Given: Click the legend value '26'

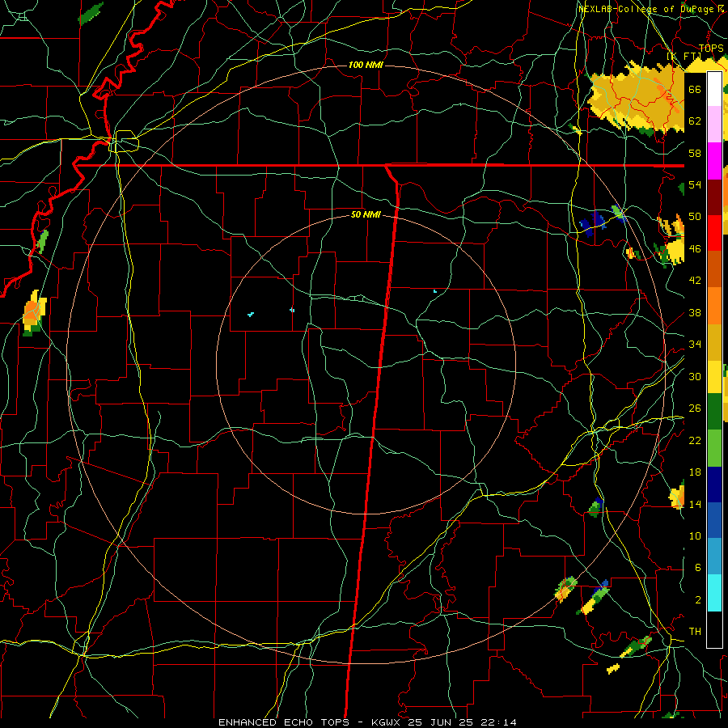Looking at the screenshot, I should point(695,408).
